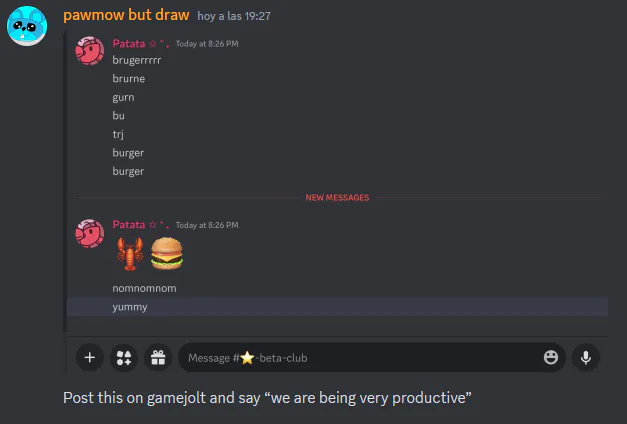
Task: Click the microphone voice message icon
Action: [585, 357]
